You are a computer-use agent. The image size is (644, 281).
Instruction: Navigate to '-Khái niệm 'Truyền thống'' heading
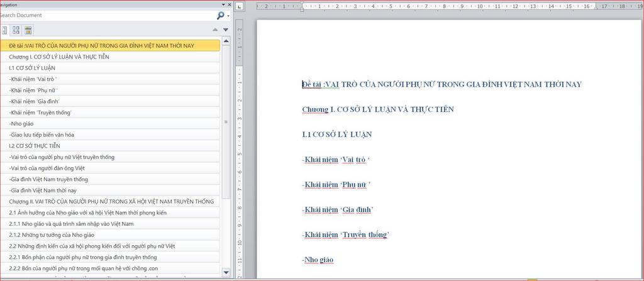pyautogui.click(x=110, y=112)
